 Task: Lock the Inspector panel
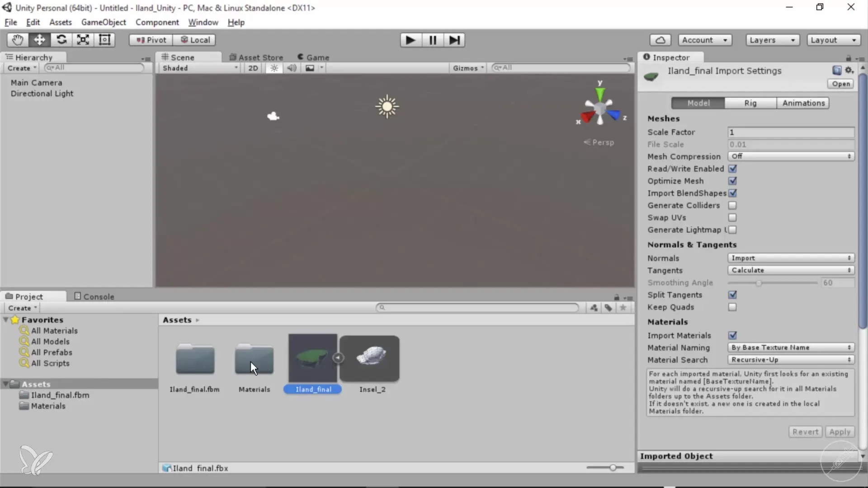click(849, 58)
